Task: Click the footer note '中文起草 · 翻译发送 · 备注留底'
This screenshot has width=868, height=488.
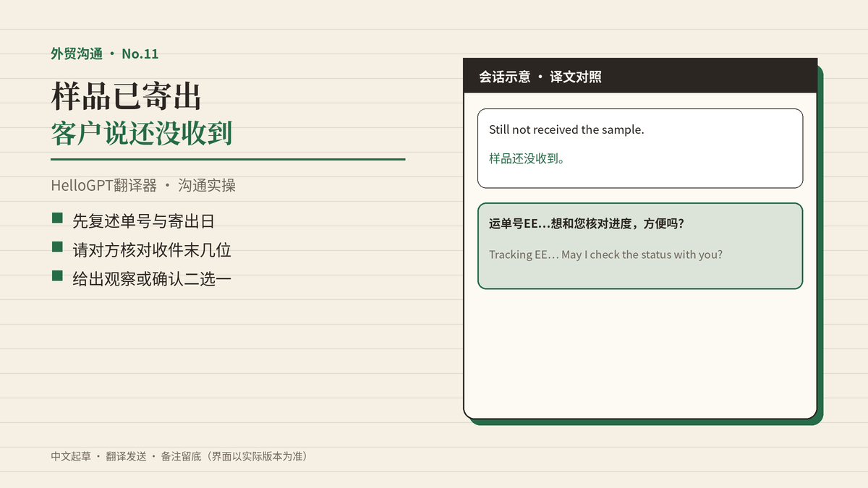Action: (x=125, y=456)
